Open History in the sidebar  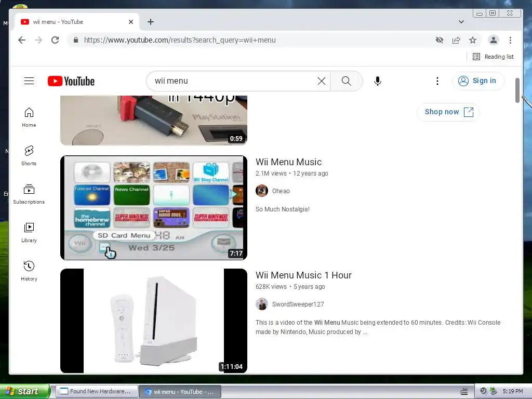pos(29,271)
